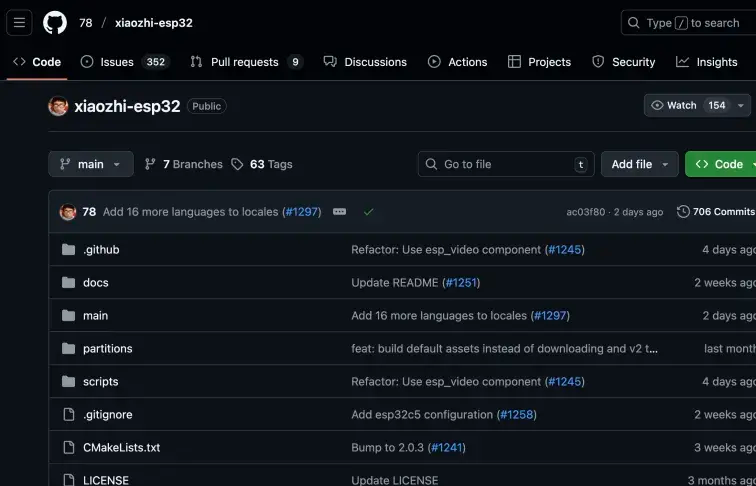This screenshot has width=756, height=486.
Task: Click the Go to file search field
Action: click(x=505, y=164)
